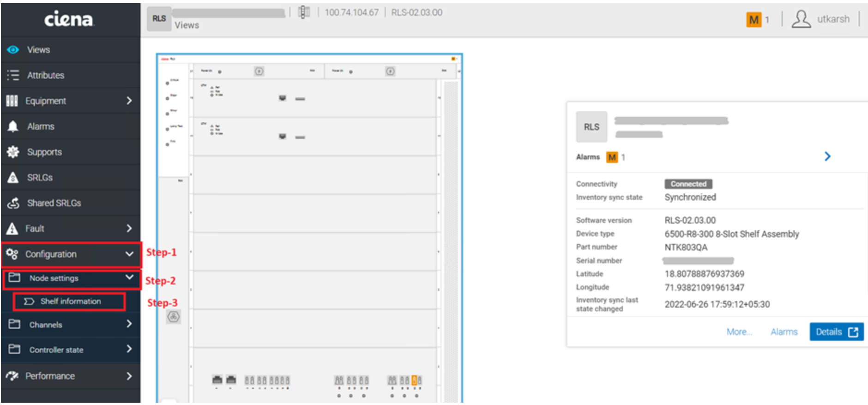Click the SRLGs triangle icon

[x=13, y=177]
